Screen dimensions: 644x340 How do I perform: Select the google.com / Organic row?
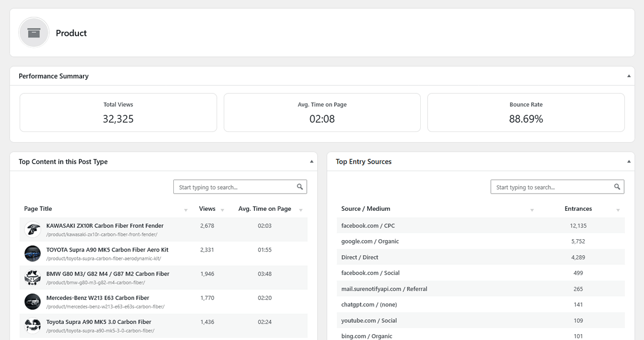tap(481, 241)
